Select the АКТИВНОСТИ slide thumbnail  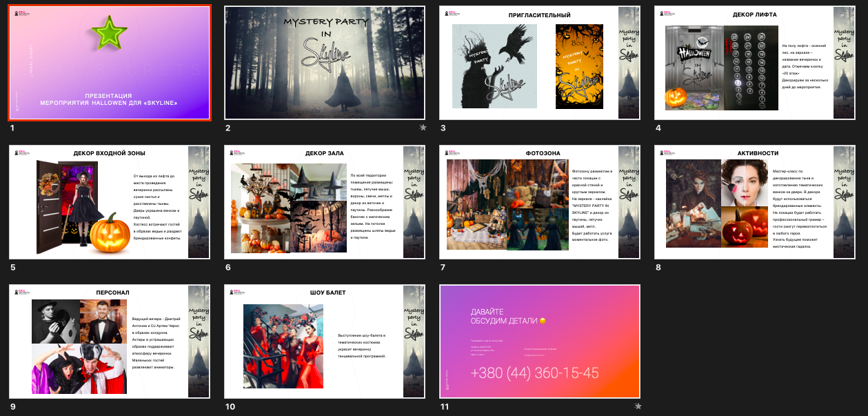click(754, 202)
